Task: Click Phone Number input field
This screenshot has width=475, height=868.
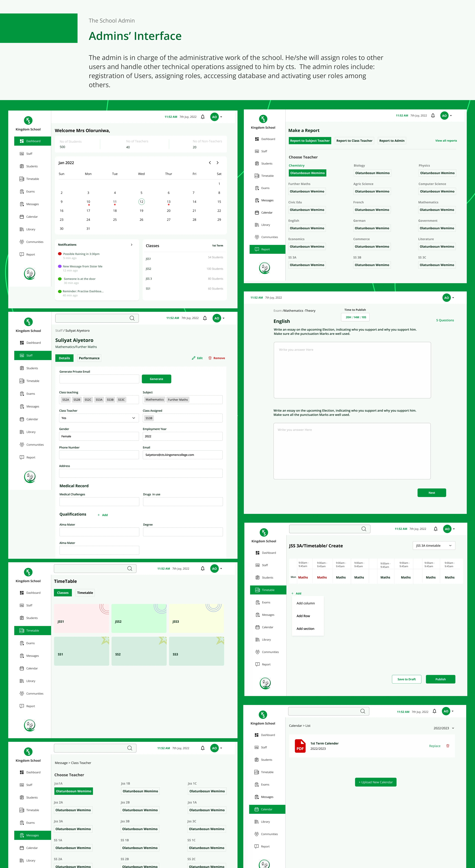Action: coord(99,455)
